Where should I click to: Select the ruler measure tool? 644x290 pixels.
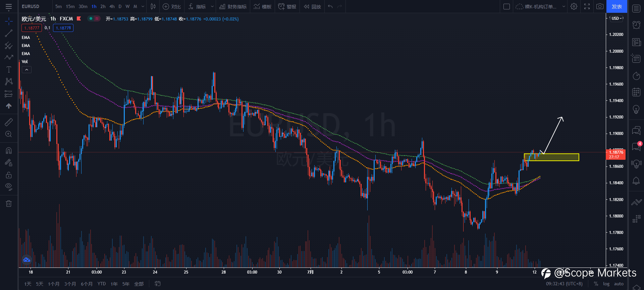coord(9,122)
